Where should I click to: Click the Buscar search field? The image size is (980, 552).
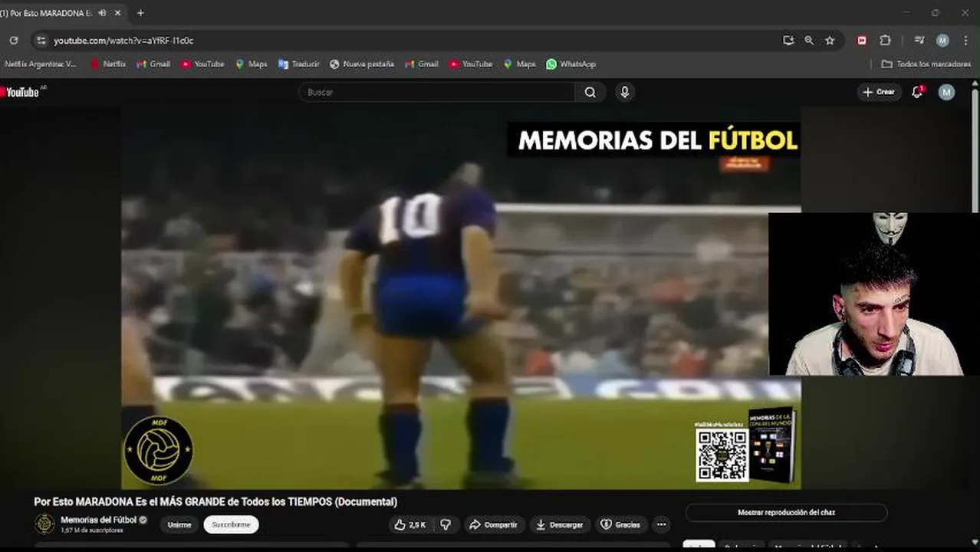click(437, 92)
